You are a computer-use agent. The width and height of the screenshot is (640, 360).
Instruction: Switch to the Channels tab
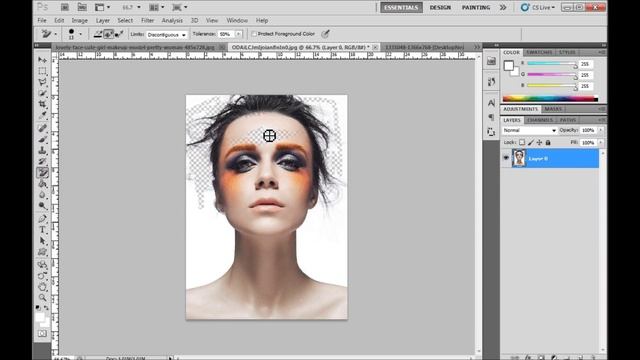coord(540,120)
